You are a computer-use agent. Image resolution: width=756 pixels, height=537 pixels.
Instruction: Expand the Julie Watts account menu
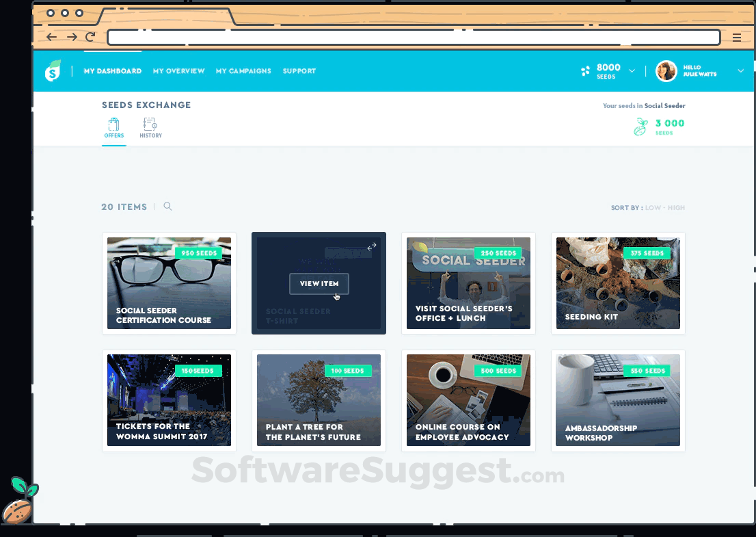[x=740, y=70]
